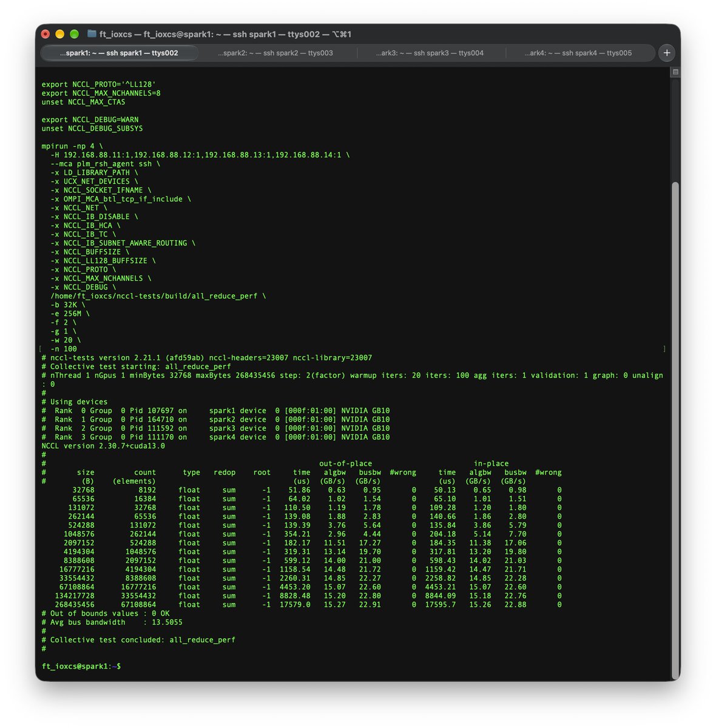The height and width of the screenshot is (728, 716).
Task: Click the line unset NCCL_DEBUG_SUBSYS
Action: [x=92, y=129]
